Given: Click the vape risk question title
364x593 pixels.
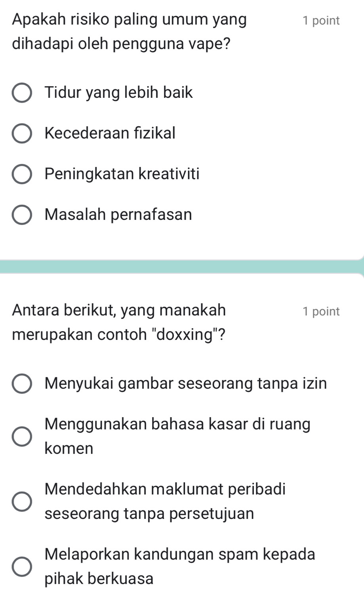Looking at the screenshot, I should (129, 31).
